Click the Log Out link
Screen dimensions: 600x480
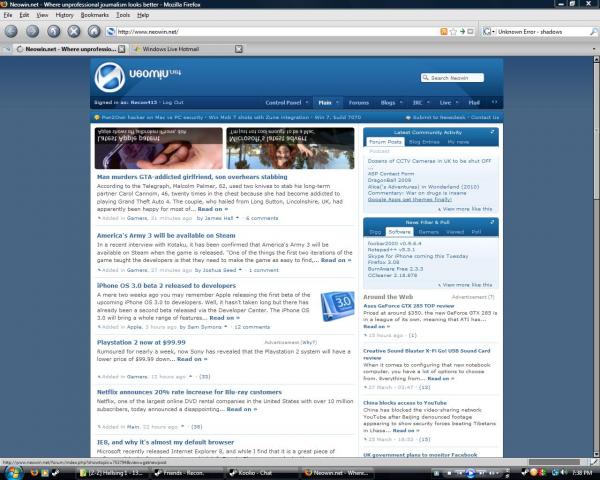(173, 102)
